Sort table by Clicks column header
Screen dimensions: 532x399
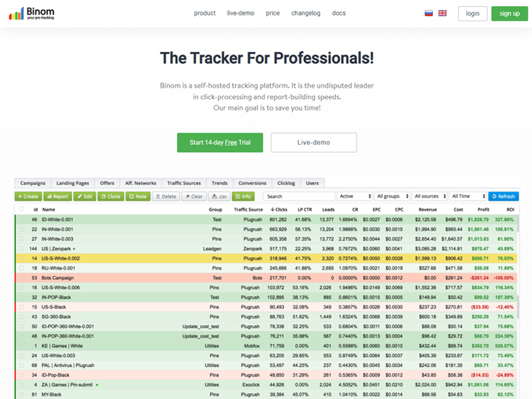(x=279, y=209)
